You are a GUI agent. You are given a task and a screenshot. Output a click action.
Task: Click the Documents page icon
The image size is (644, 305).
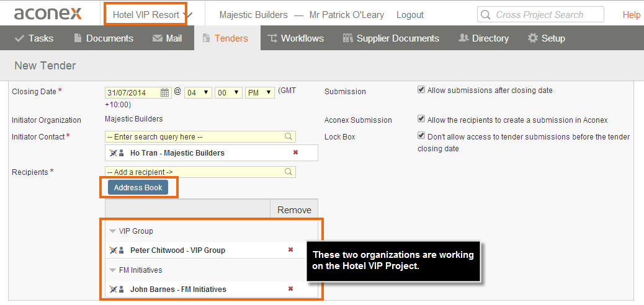pyautogui.click(x=78, y=38)
